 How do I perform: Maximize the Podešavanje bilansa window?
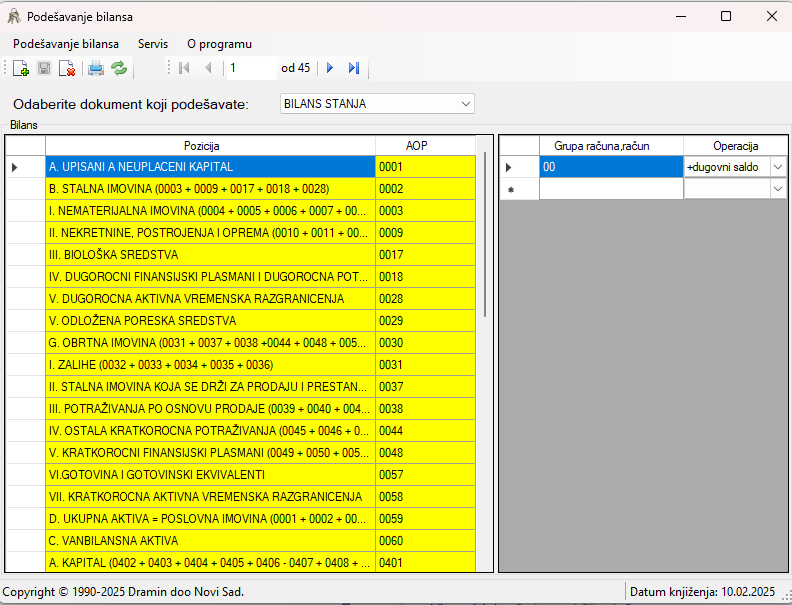pos(726,16)
